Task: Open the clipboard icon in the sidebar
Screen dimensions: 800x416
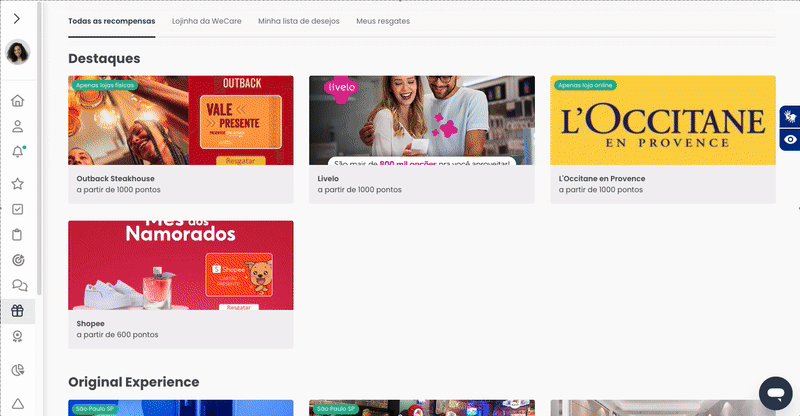Action: pos(17,235)
